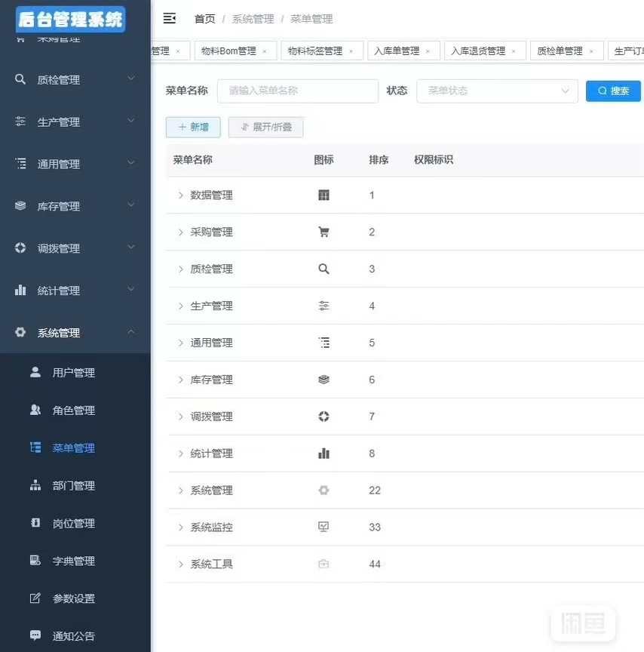Click the sort value 44

[374, 564]
